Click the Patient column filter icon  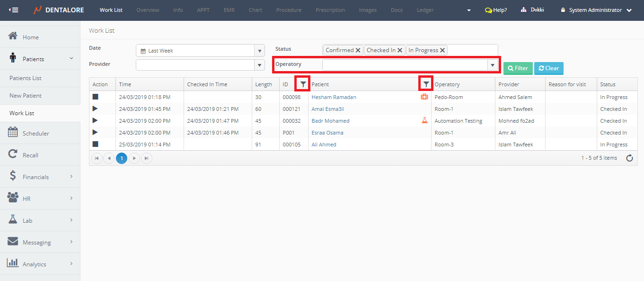426,84
